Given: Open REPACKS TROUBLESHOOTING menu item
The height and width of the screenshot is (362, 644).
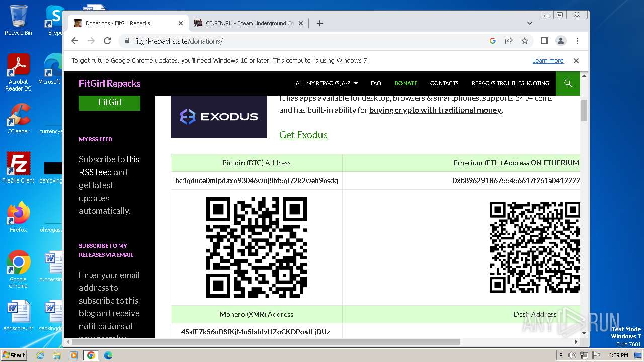Looking at the screenshot, I should click(510, 83).
